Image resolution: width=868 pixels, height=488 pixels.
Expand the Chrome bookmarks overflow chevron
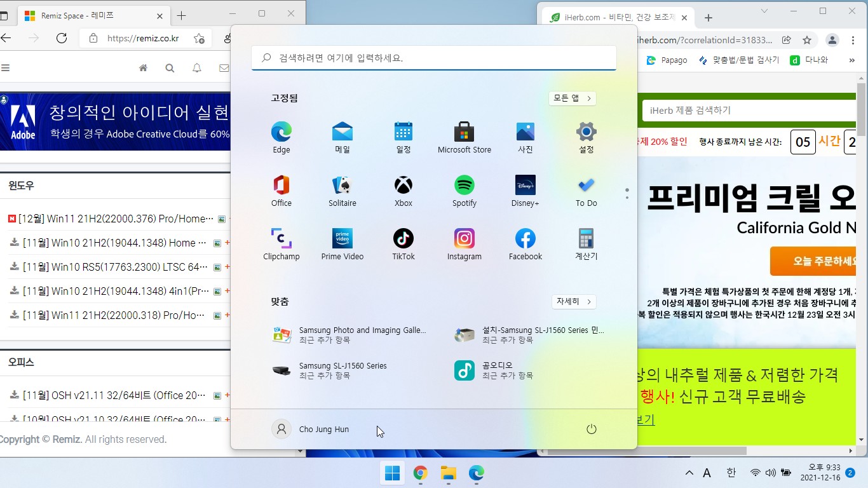pyautogui.click(x=851, y=60)
